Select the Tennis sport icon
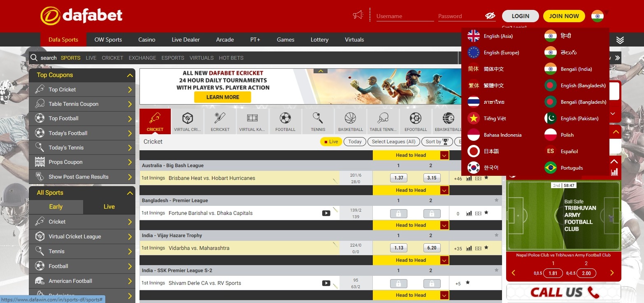This screenshot has width=644, height=303. pyautogui.click(x=318, y=121)
